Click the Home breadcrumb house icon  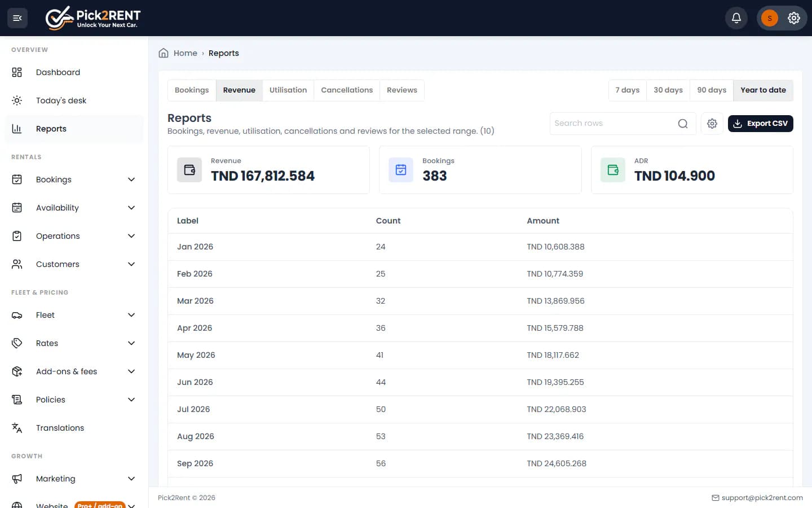(164, 53)
